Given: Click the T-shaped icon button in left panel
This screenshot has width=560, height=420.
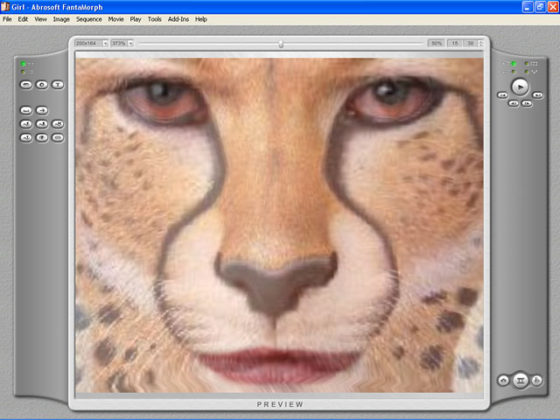Looking at the screenshot, I should click(58, 85).
